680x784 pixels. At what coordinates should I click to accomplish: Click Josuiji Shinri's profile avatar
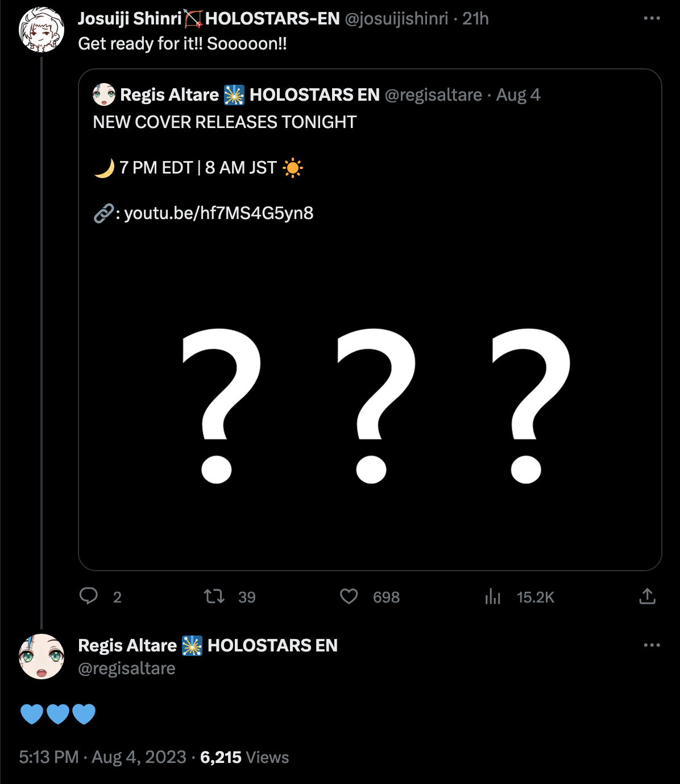tap(42, 30)
